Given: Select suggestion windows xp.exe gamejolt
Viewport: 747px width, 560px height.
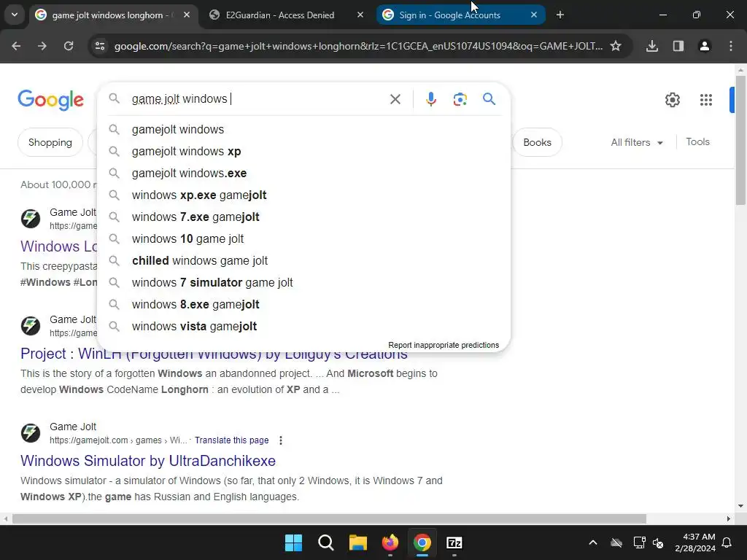Looking at the screenshot, I should (303, 195).
